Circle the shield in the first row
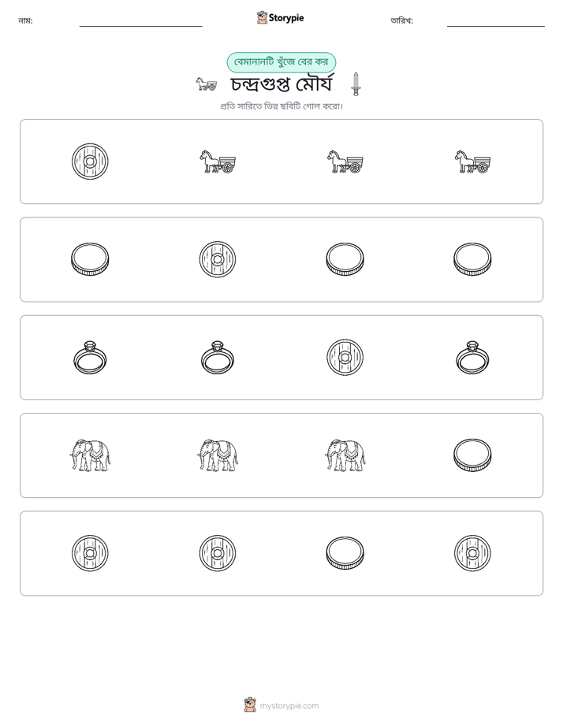The image size is (563, 728). pyautogui.click(x=90, y=162)
